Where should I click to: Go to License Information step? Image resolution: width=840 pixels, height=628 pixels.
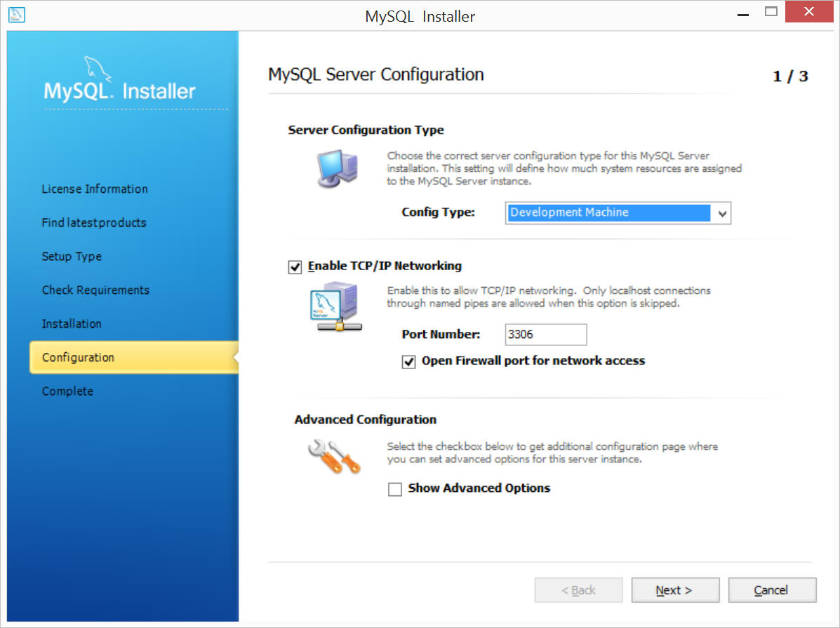point(95,189)
